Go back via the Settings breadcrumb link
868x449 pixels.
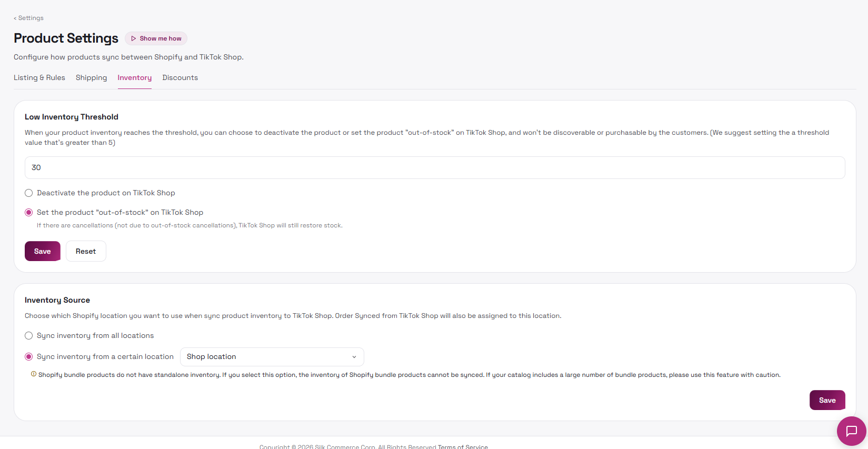point(29,18)
